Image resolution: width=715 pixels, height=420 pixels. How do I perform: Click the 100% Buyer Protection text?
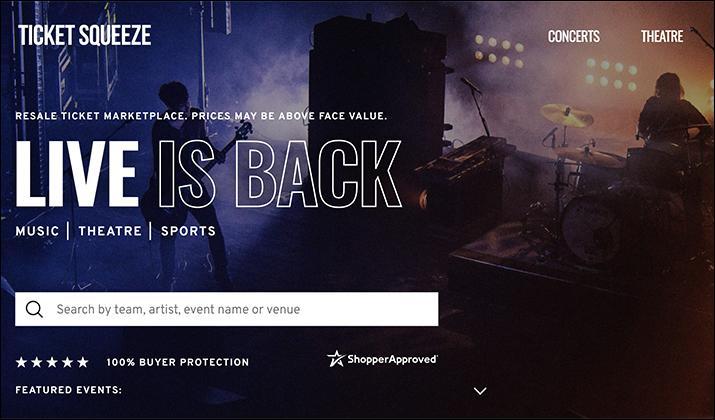[178, 363]
